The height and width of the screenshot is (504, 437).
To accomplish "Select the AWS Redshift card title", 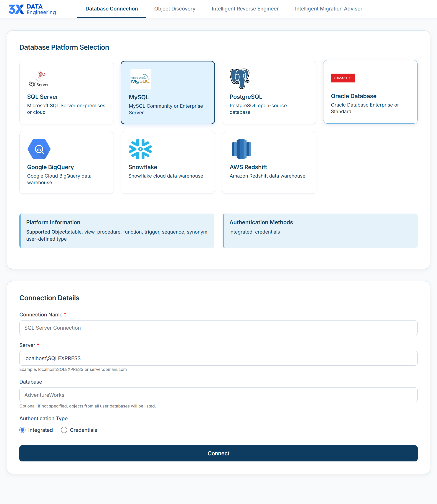I will coord(248,167).
